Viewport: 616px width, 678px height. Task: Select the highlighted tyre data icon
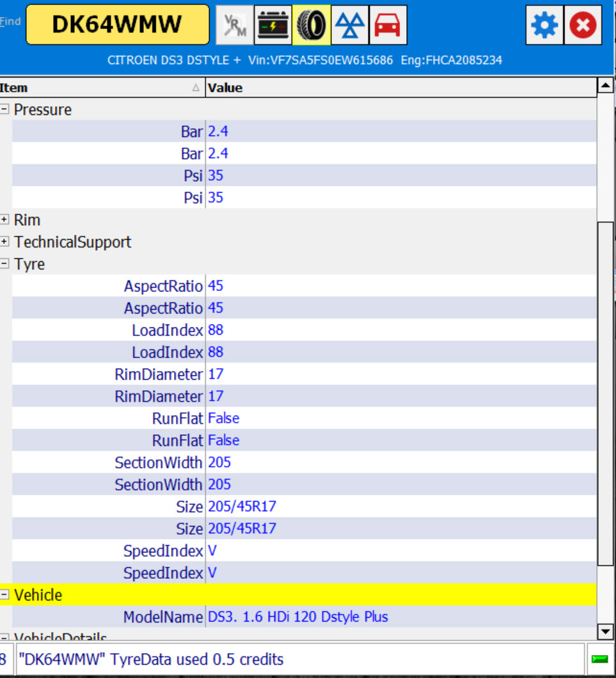[x=312, y=25]
